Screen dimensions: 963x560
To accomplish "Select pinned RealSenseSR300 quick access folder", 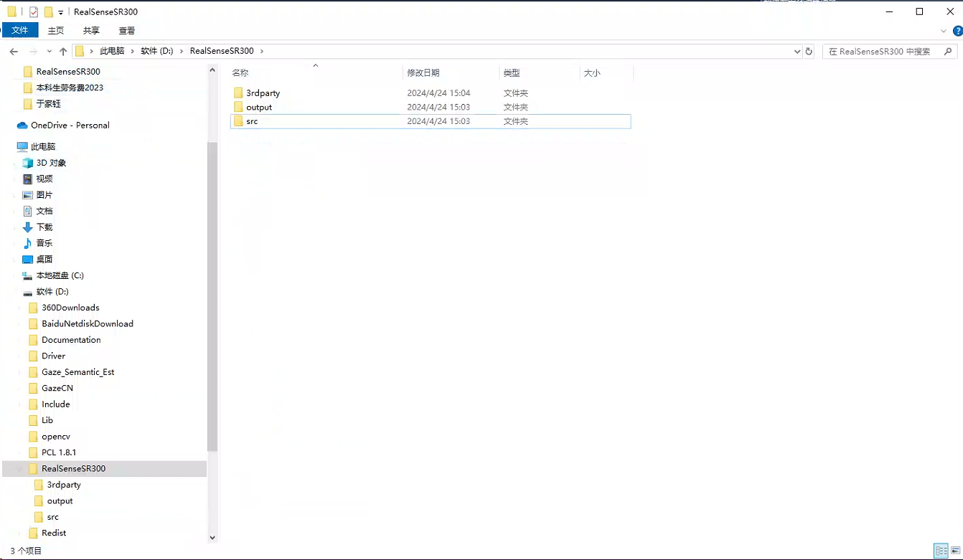I will tap(68, 72).
